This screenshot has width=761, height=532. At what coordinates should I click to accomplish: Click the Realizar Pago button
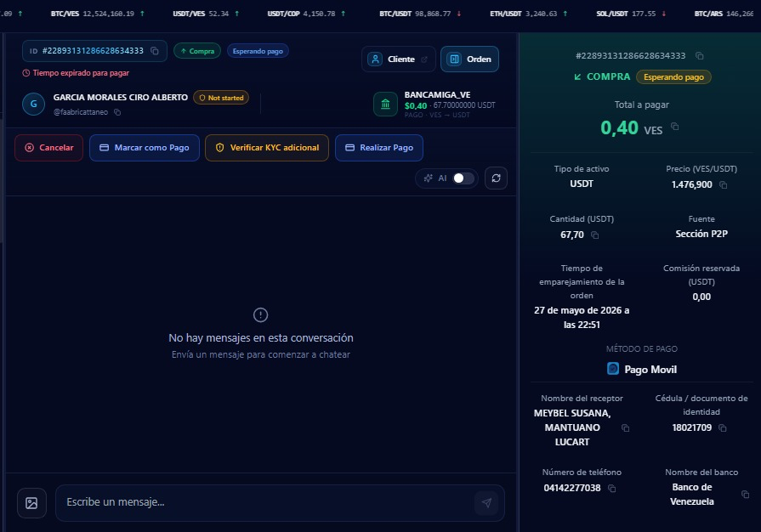coord(379,147)
